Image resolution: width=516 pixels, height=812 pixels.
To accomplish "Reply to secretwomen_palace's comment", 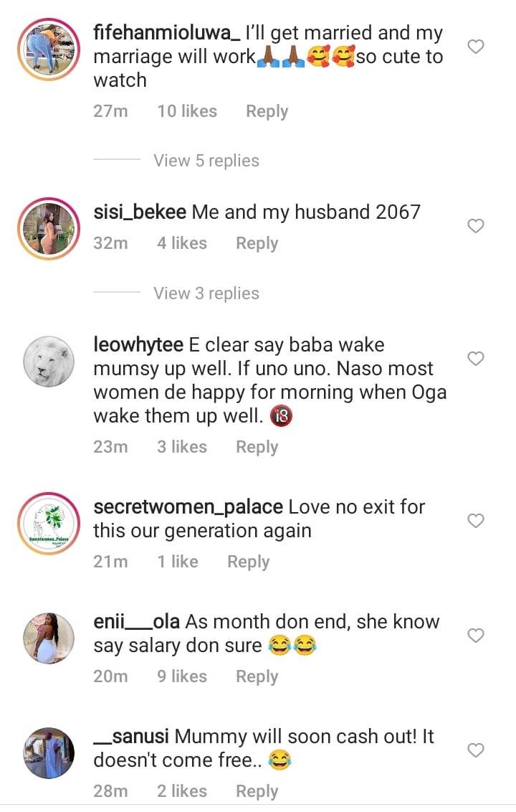I will tap(248, 562).
